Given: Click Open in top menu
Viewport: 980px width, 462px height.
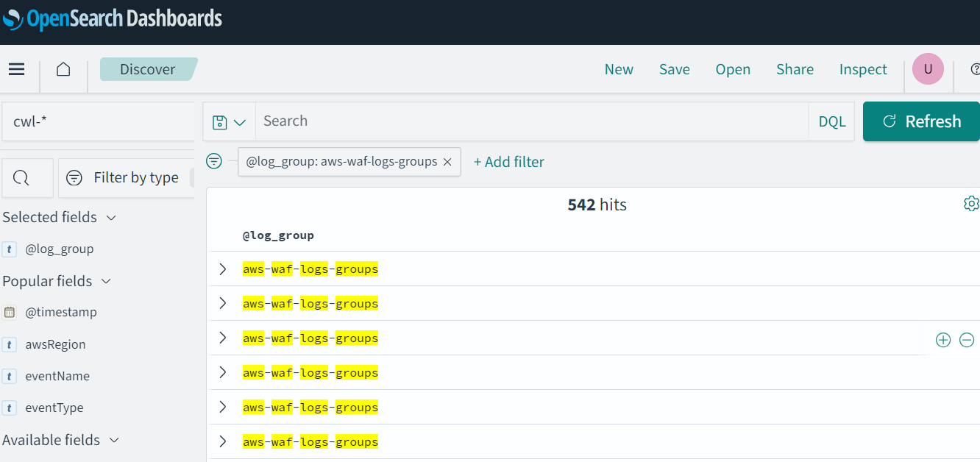Looking at the screenshot, I should click(x=733, y=69).
